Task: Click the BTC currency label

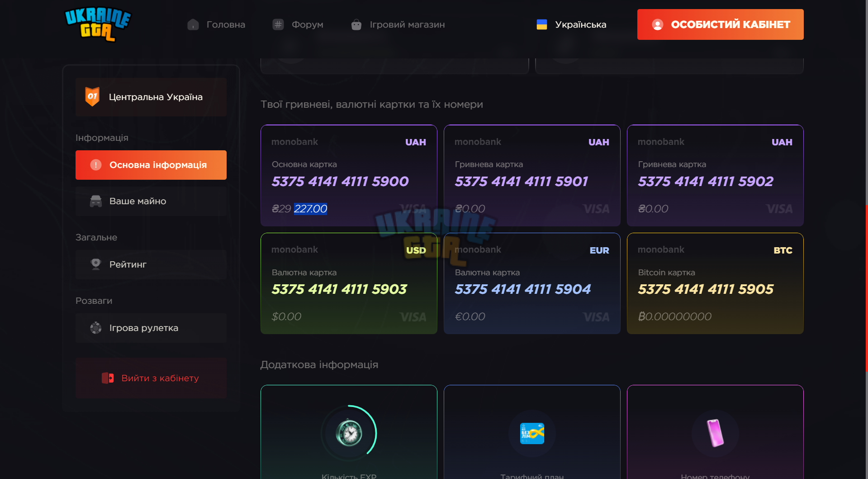Action: (783, 250)
